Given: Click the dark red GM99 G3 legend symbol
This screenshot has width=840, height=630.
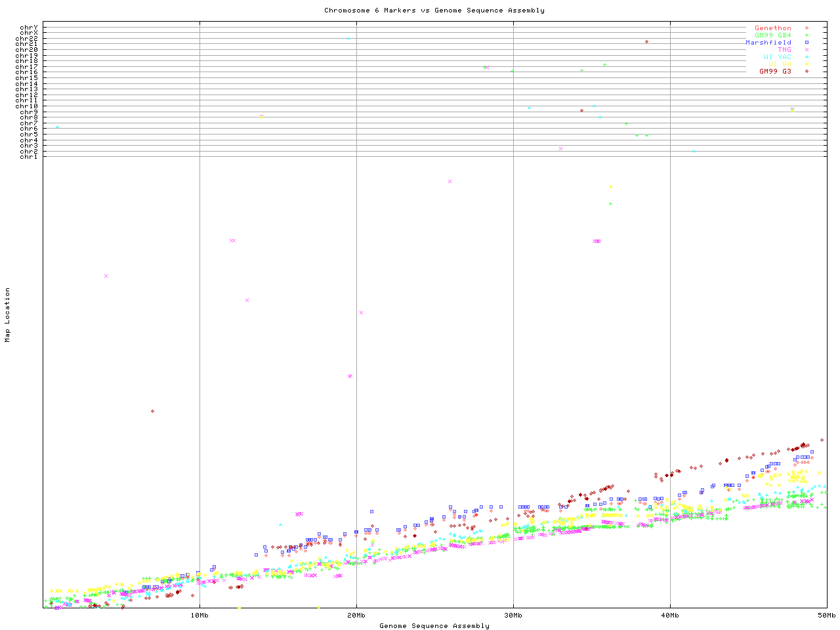Looking at the screenshot, I should [x=807, y=72].
